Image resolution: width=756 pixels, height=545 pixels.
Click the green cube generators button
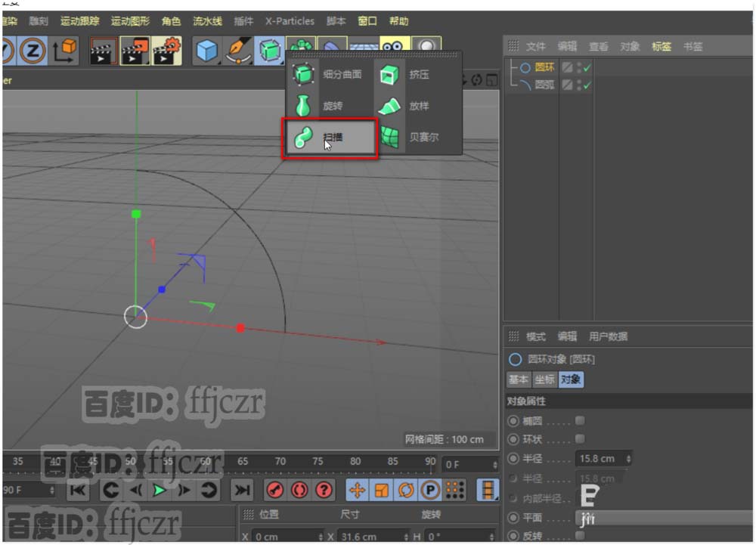[x=270, y=51]
